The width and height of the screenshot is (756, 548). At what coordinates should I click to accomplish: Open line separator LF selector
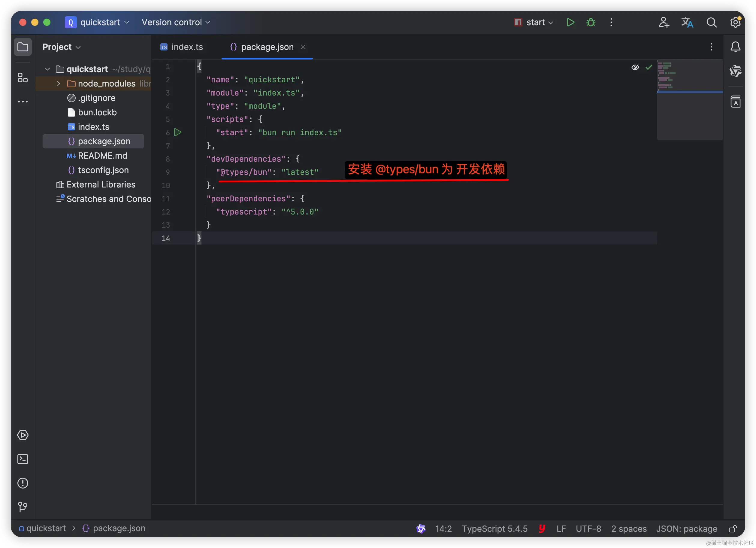point(561,529)
